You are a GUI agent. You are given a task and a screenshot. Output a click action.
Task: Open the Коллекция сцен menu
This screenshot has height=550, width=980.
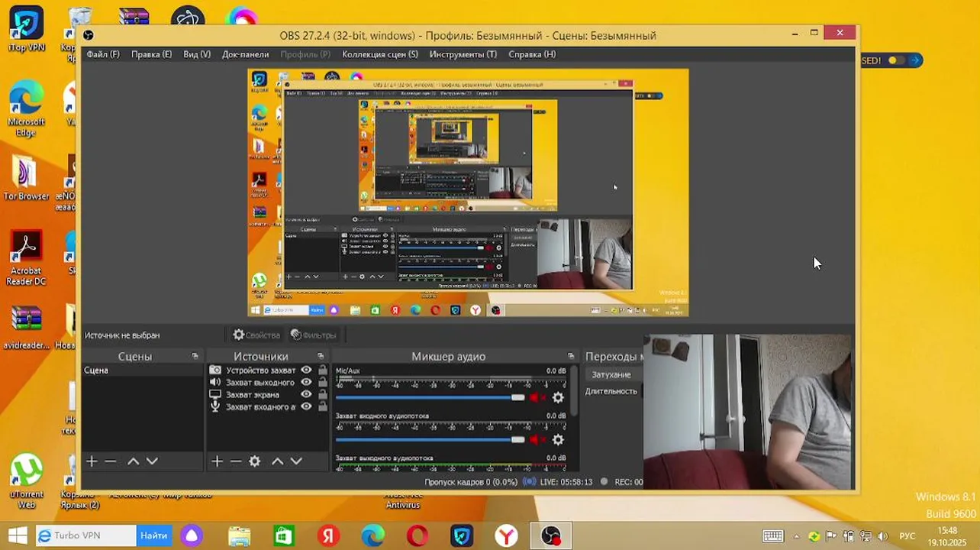[380, 54]
